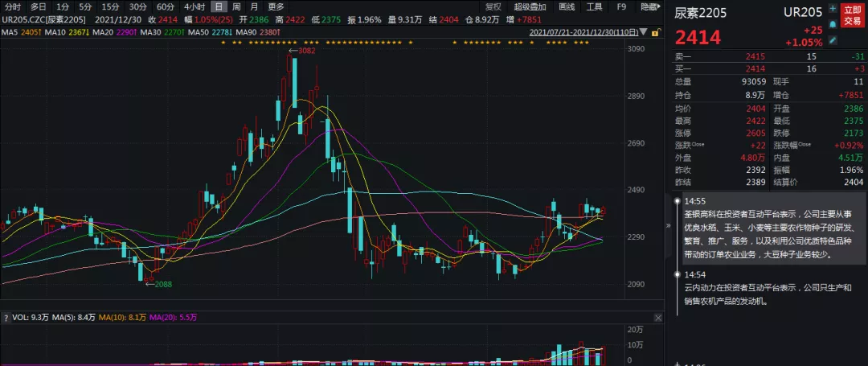Viewport: 868px width, 366px height.
Task: Click the 跌停 2173 limit-down value
Action: coord(854,134)
